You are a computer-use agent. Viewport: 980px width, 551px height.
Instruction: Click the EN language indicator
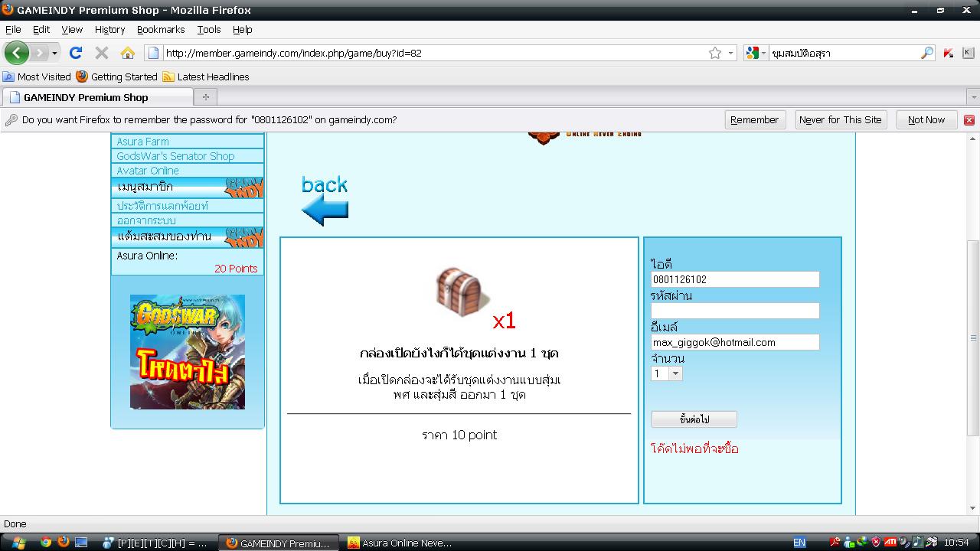pyautogui.click(x=799, y=543)
